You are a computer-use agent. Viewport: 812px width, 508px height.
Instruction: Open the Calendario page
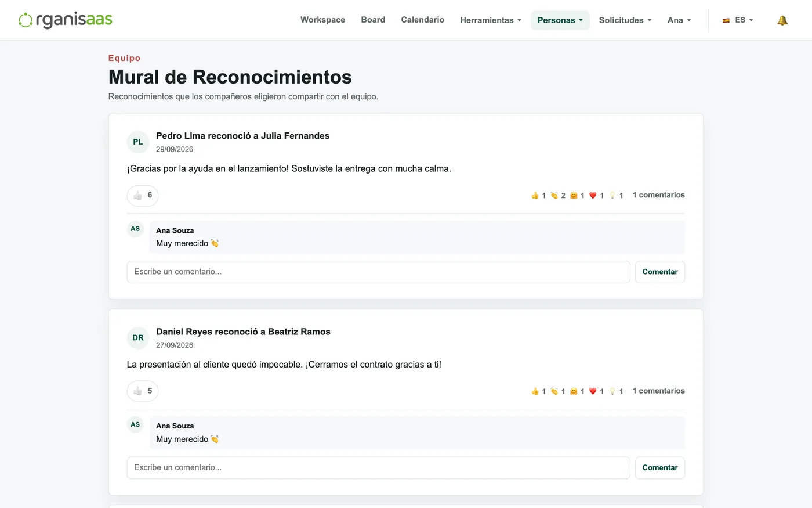coord(423,20)
